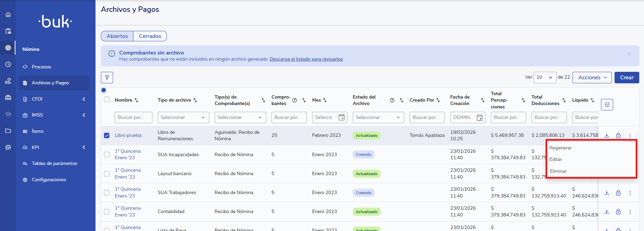Click the home icon in left rail
Image resolution: width=644 pixels, height=231 pixels.
(8, 15)
